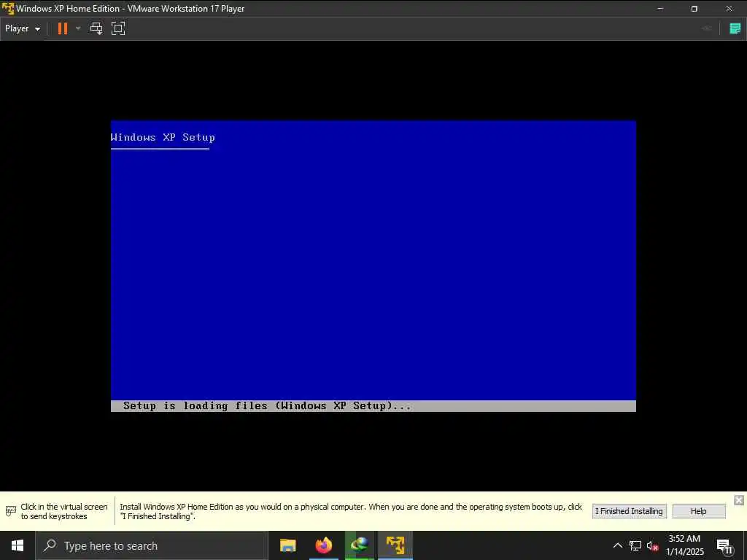Open the Player menu
Image resolution: width=747 pixels, height=560 pixels.
23,28
